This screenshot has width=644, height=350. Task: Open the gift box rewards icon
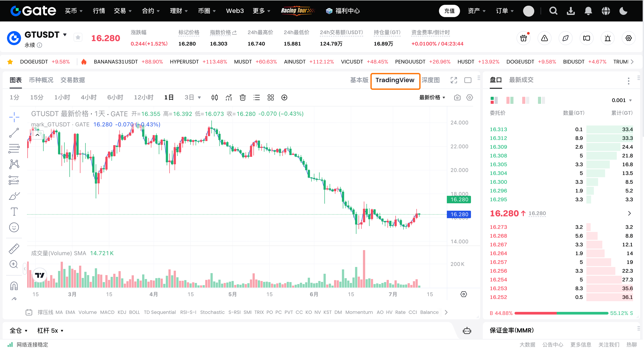tap(523, 38)
